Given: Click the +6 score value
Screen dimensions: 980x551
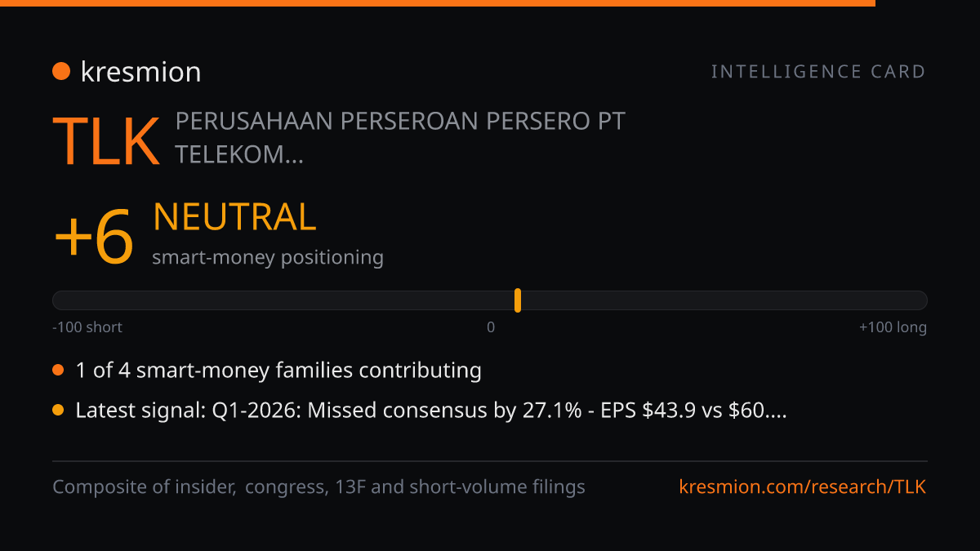Looking at the screenshot, I should tap(94, 238).
